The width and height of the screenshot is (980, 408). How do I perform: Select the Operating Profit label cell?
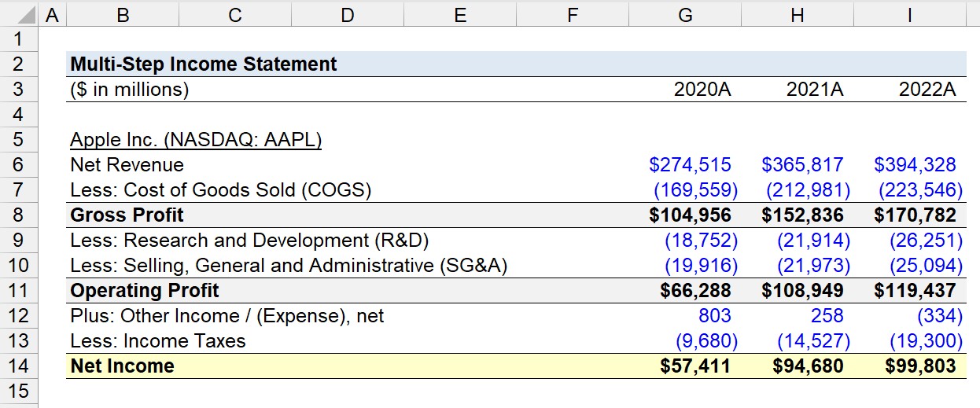pyautogui.click(x=145, y=290)
